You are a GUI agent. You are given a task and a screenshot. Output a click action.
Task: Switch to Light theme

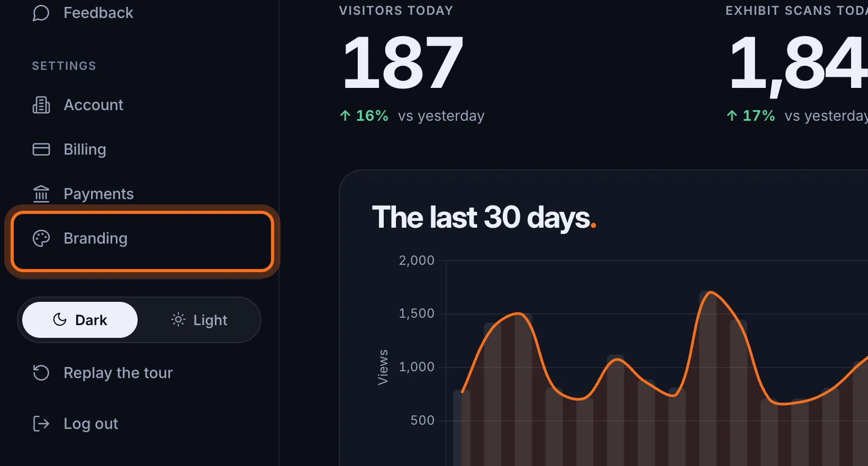pyautogui.click(x=199, y=320)
